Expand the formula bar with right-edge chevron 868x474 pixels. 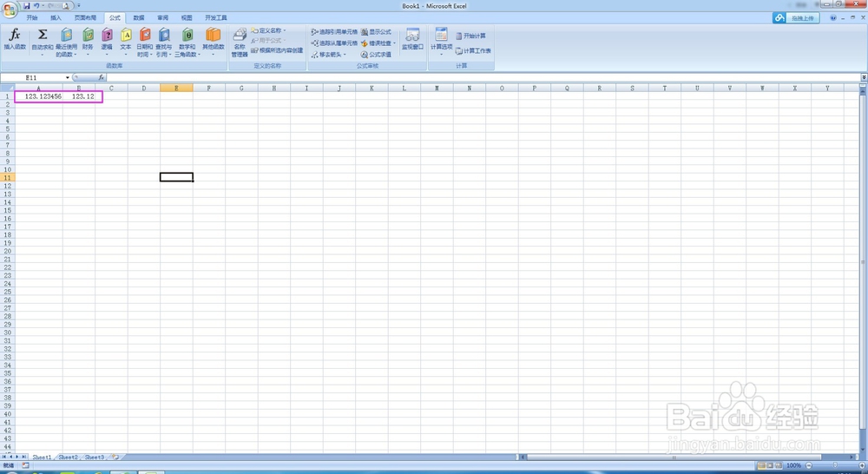[864, 77]
